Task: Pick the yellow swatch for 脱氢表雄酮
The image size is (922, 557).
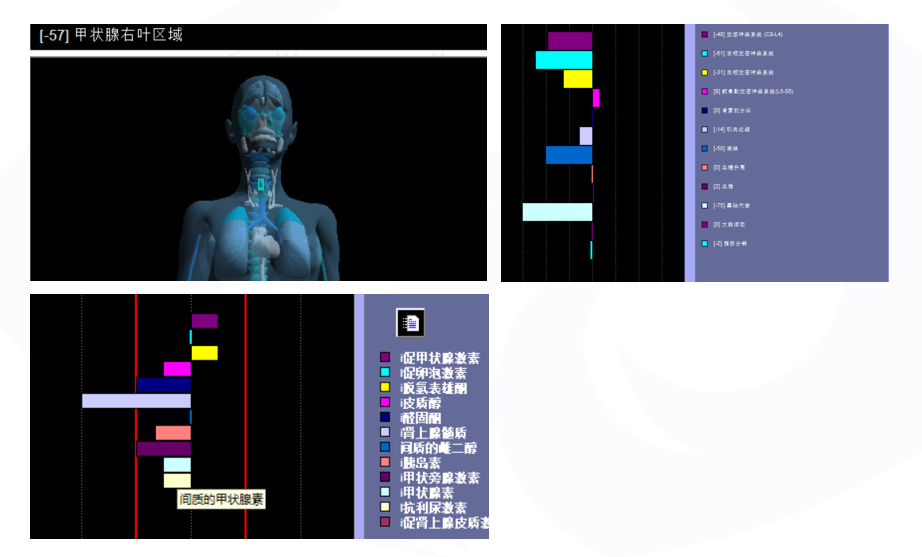Action: [x=385, y=387]
